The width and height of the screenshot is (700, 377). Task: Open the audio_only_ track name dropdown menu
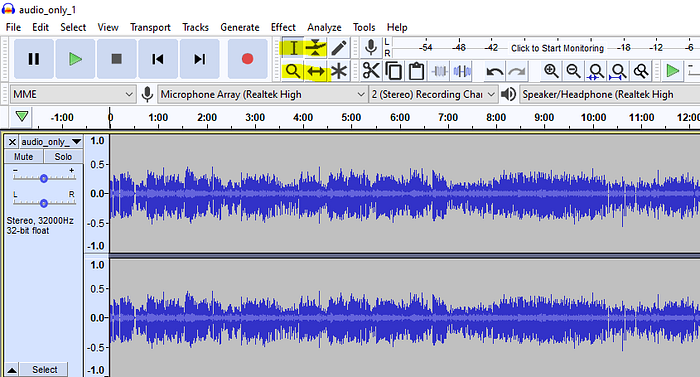(x=51, y=142)
